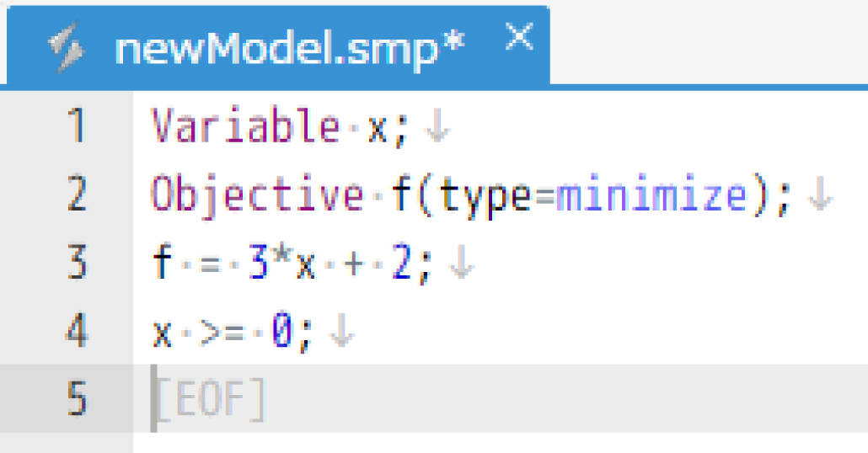
Task: Click the [EOF] marker on line 5
Action: click(x=210, y=398)
